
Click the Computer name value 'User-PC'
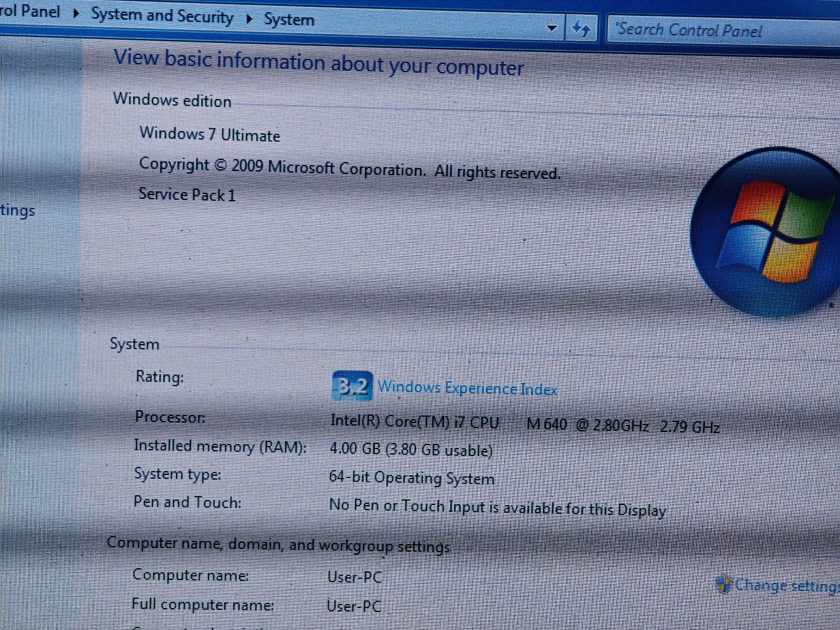click(354, 577)
